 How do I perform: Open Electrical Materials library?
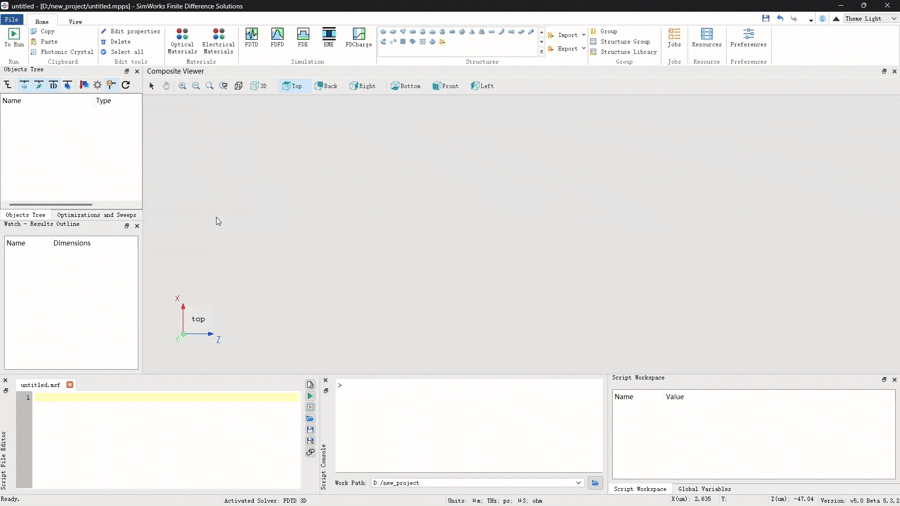(x=218, y=40)
